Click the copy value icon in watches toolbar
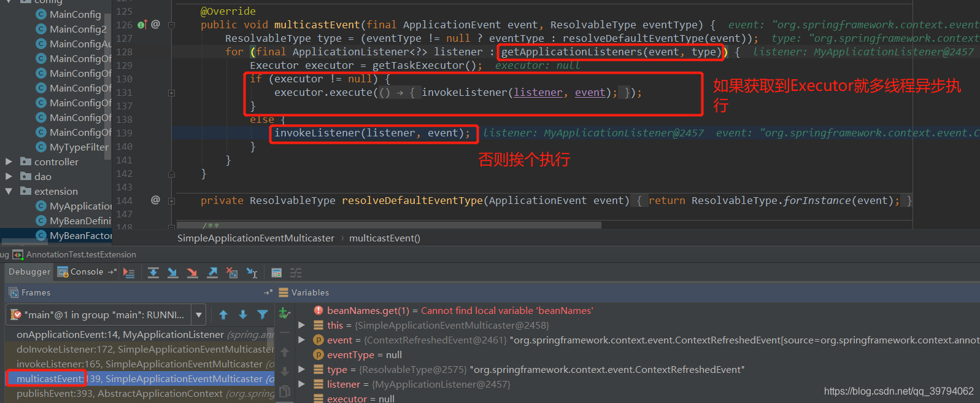 (285, 391)
